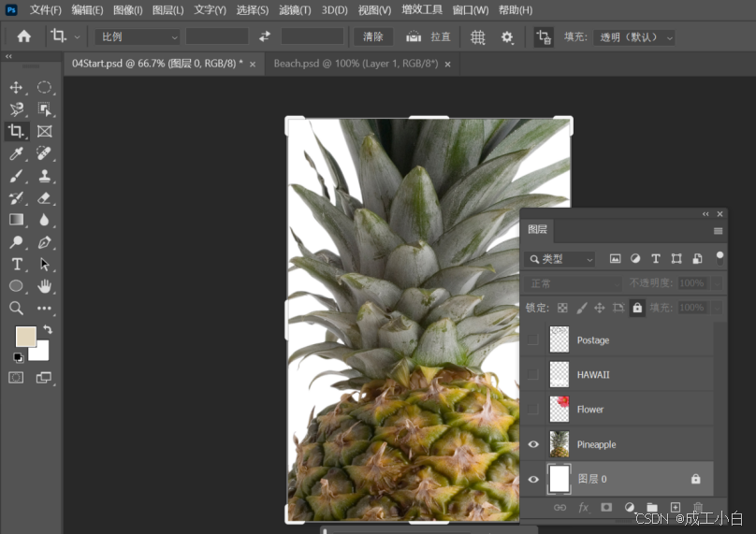Set the background color swatch
The image size is (756, 534).
[42, 354]
